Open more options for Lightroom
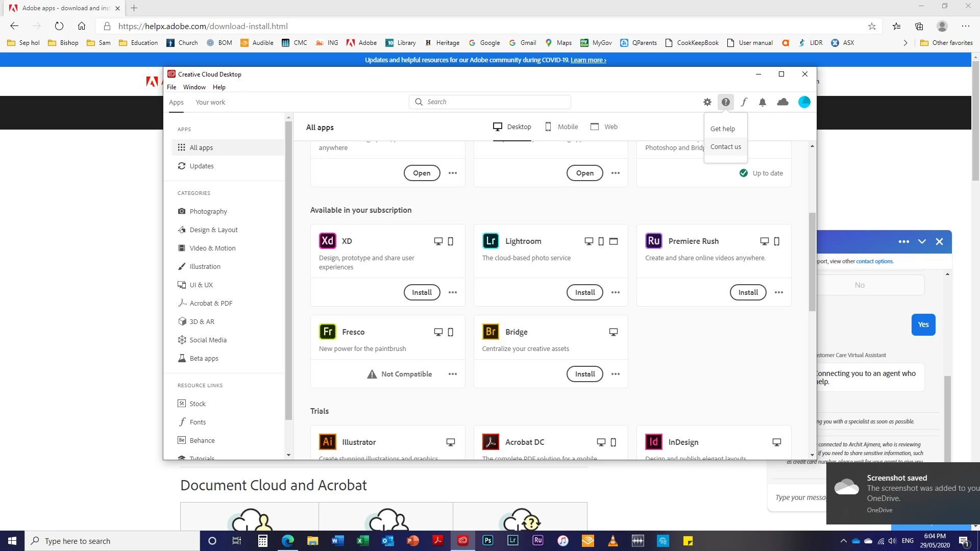The height and width of the screenshot is (551, 980). click(616, 292)
